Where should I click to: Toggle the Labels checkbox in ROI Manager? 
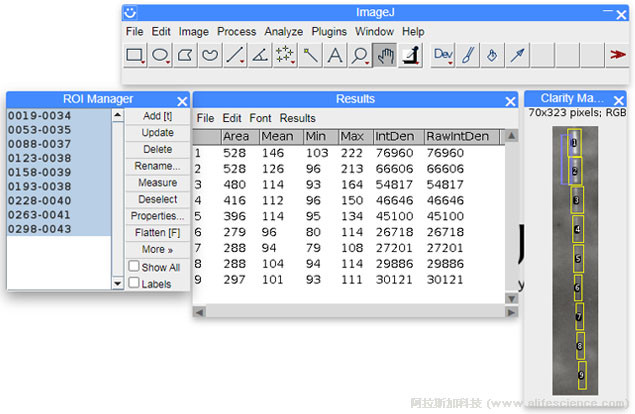[x=134, y=283]
